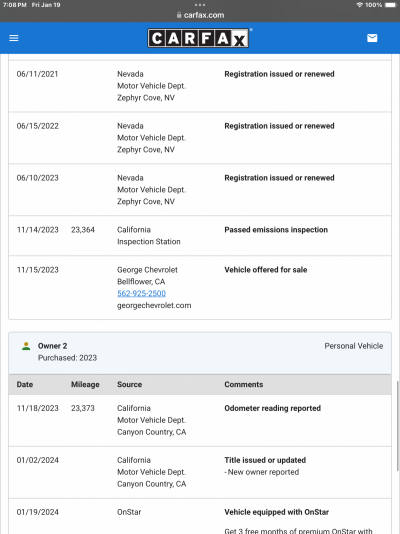The width and height of the screenshot is (400, 534).
Task: Call George Chevrolet at 562-925-2500
Action: 141,293
